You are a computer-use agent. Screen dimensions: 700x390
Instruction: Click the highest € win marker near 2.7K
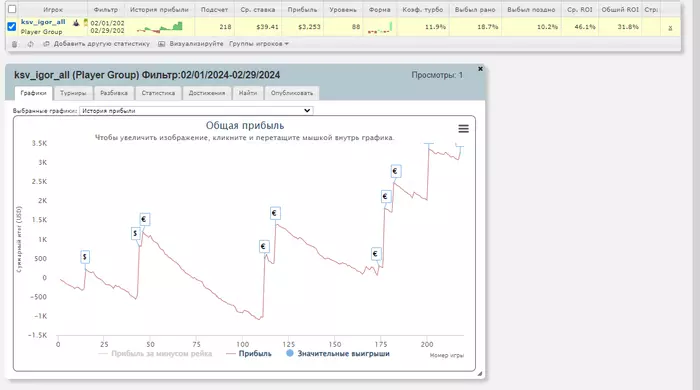[395, 171]
